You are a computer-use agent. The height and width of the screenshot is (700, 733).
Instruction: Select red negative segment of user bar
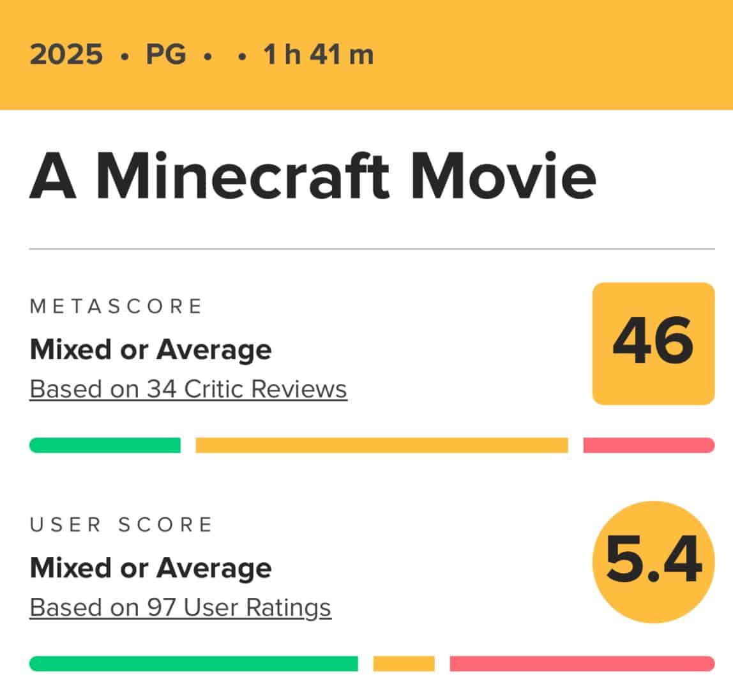pyautogui.click(x=582, y=663)
